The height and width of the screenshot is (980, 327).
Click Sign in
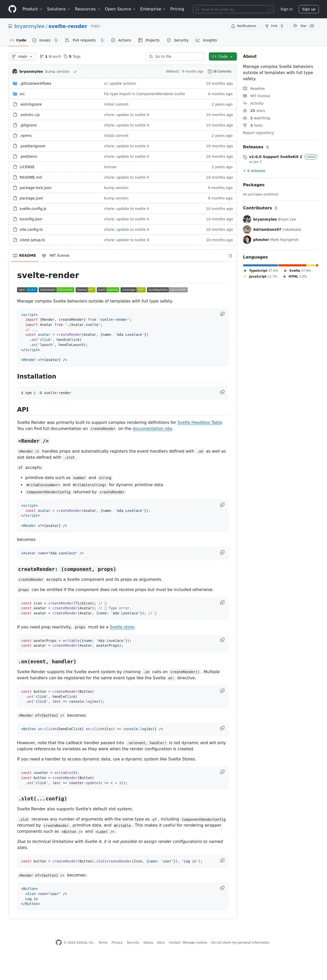(286, 9)
